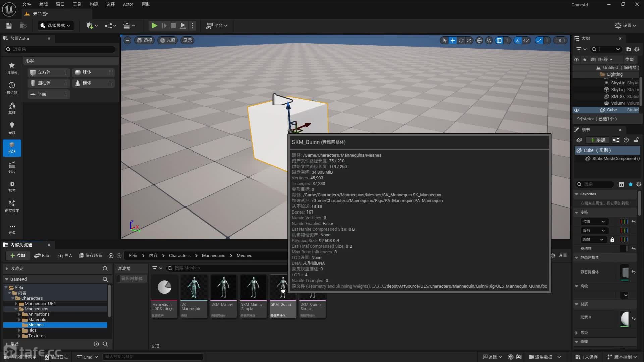This screenshot has width=644, height=362.
Task: Open the selection mode dropdown
Action: click(x=56, y=26)
